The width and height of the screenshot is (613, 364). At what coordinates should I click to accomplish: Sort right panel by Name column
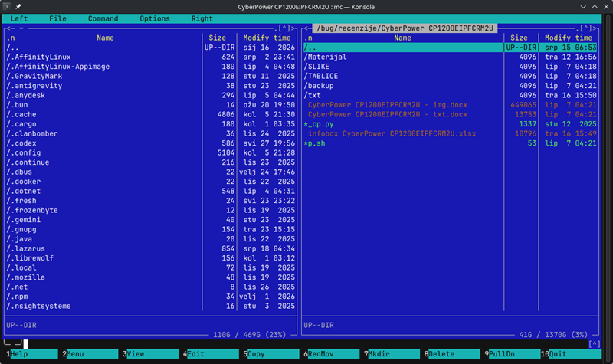pyautogui.click(x=402, y=38)
